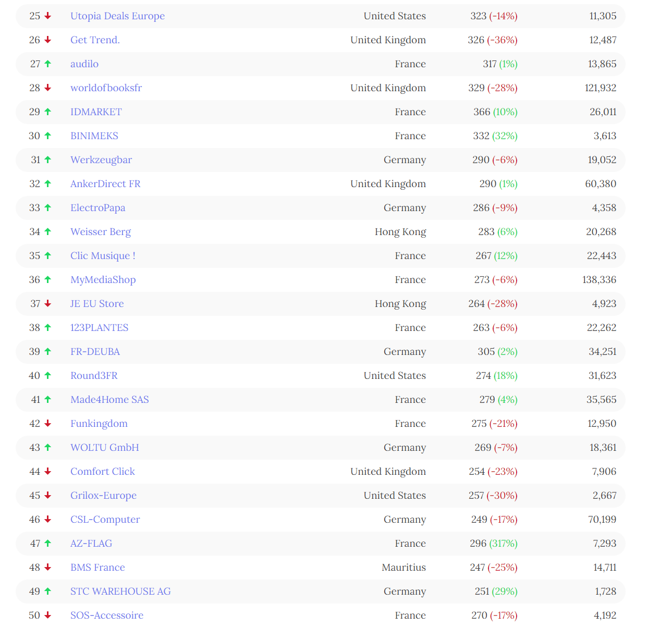Click the red down arrow at rank 48

[x=48, y=568]
